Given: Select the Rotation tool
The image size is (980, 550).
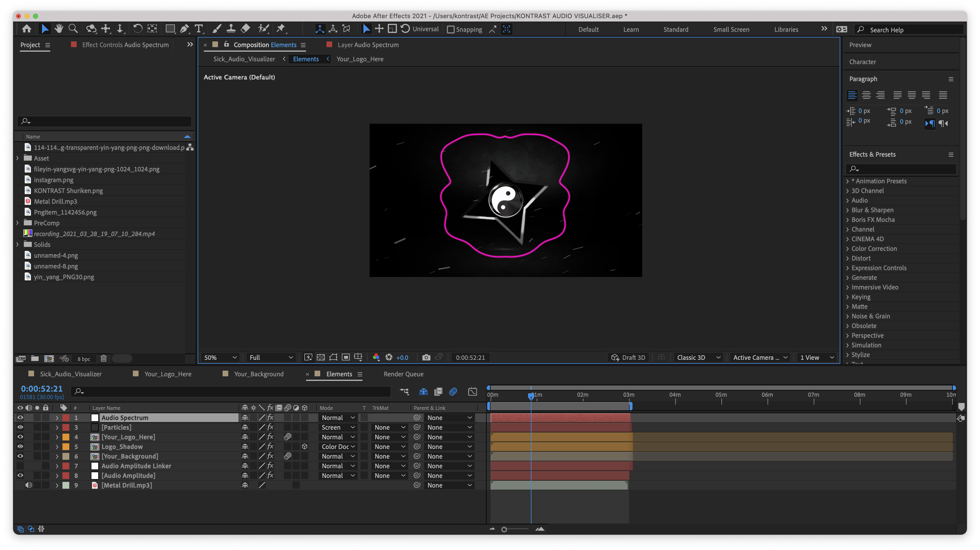Looking at the screenshot, I should (137, 29).
